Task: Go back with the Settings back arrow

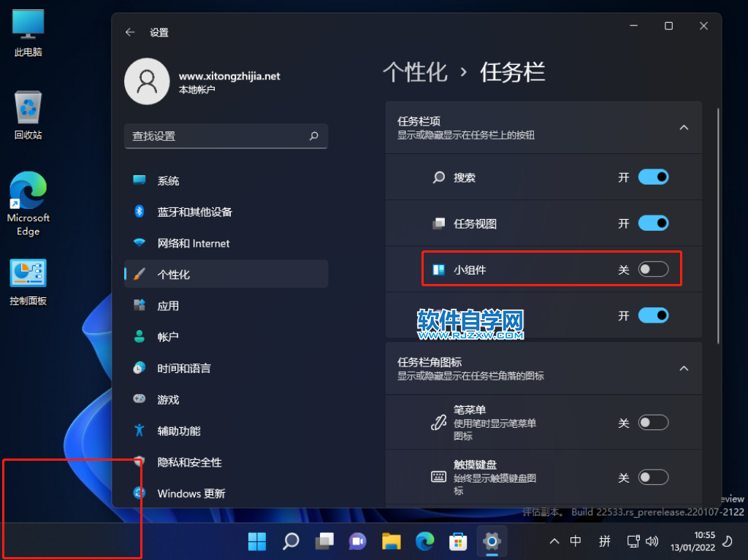Action: (x=130, y=32)
